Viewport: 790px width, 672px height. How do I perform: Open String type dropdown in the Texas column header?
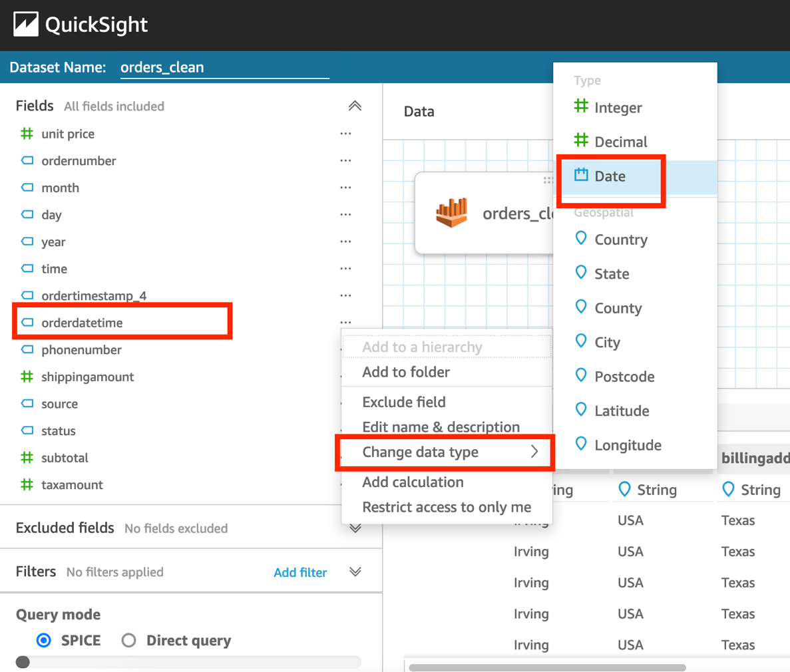pos(751,490)
